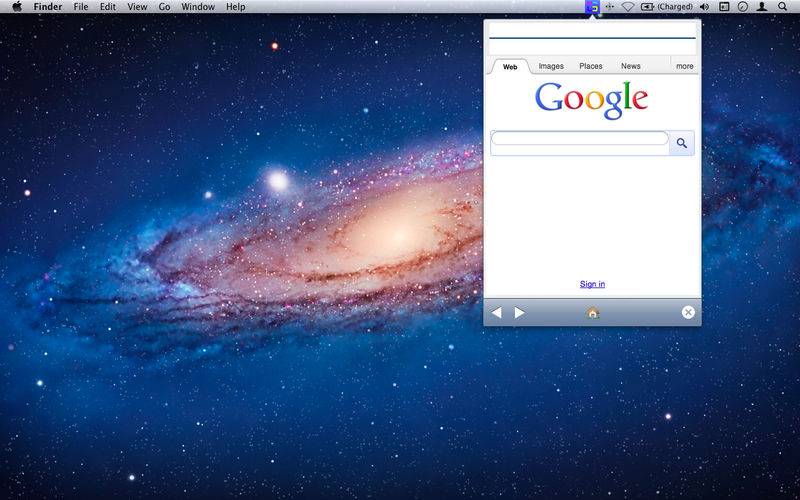The image size is (800, 500).
Task: Go forward with the right arrow
Action: (x=519, y=312)
